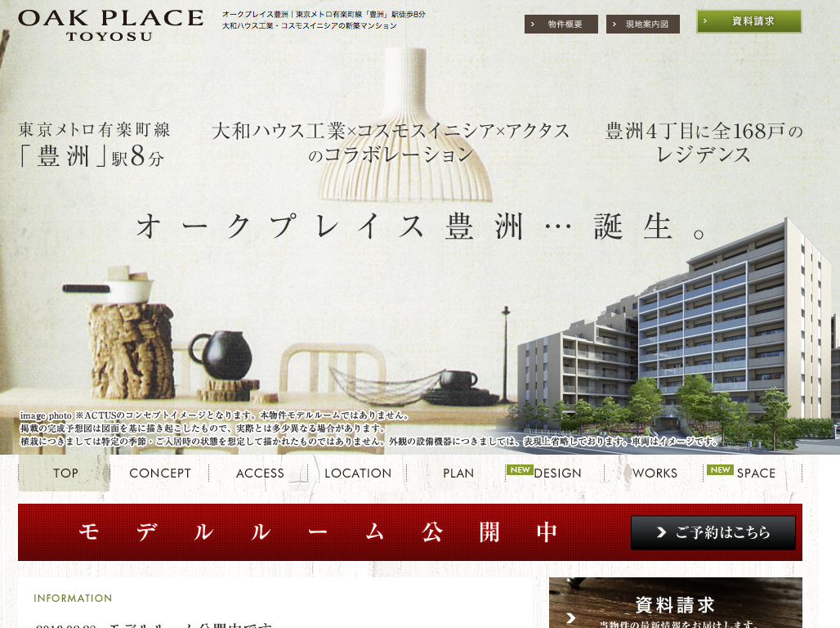
Task: Open the DESIGN navigation tab
Action: [x=556, y=473]
